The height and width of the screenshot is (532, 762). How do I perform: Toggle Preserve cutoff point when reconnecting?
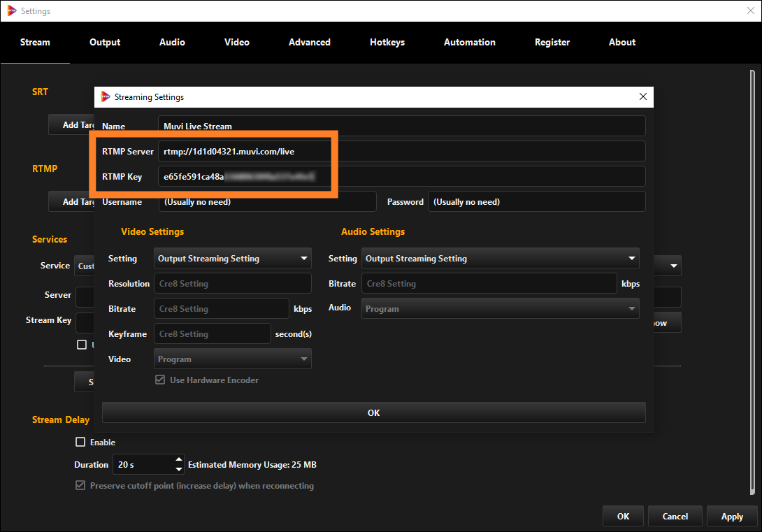tap(80, 485)
